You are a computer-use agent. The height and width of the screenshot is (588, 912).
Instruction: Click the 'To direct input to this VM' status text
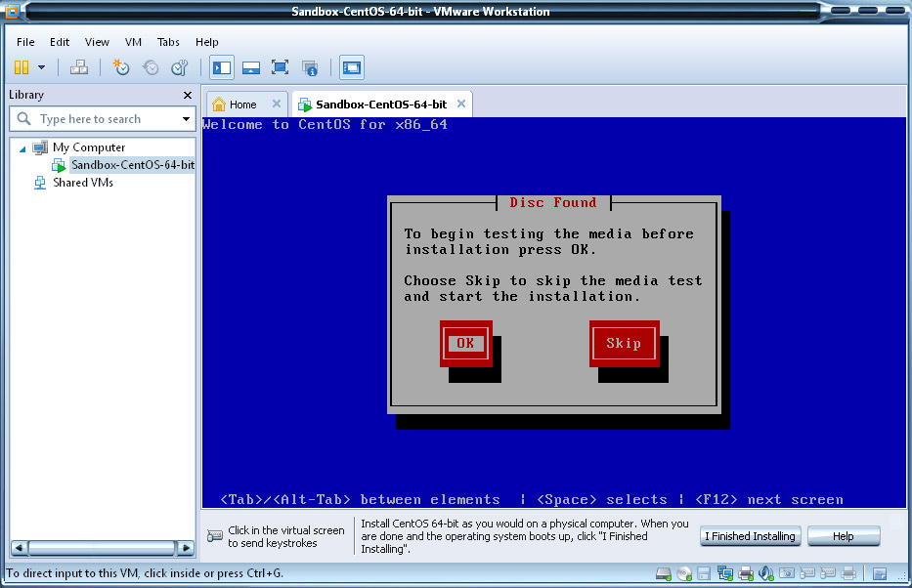145,573
